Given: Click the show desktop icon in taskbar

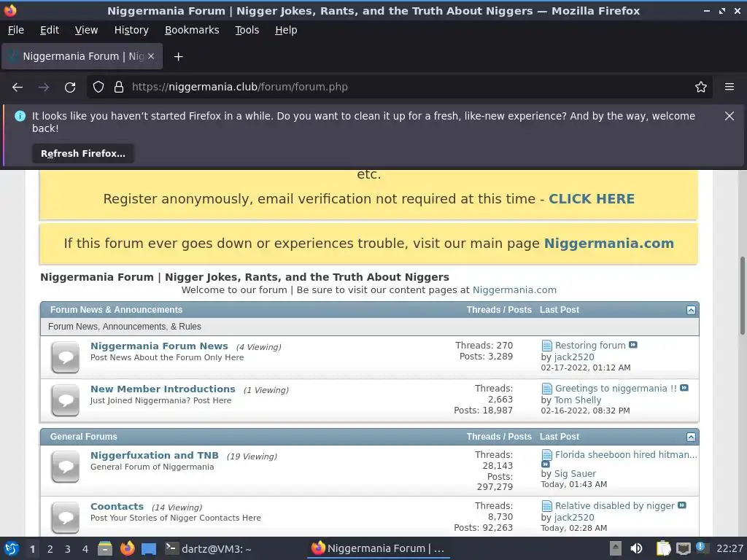Looking at the screenshot, I should click(x=149, y=548).
